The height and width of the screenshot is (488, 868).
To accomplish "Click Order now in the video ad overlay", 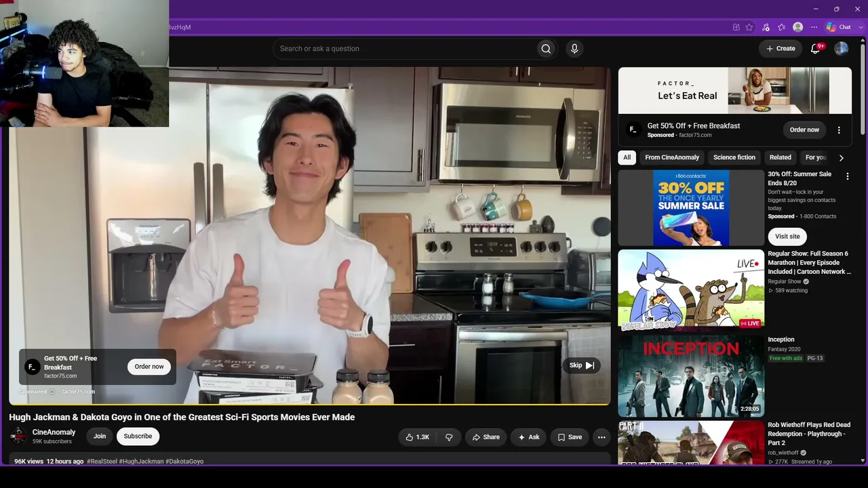I will click(149, 367).
